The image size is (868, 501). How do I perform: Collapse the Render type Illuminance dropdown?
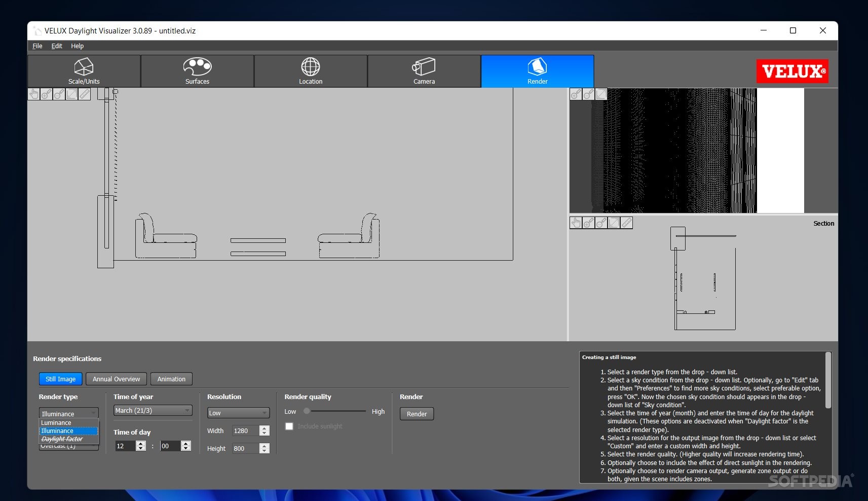point(69,413)
